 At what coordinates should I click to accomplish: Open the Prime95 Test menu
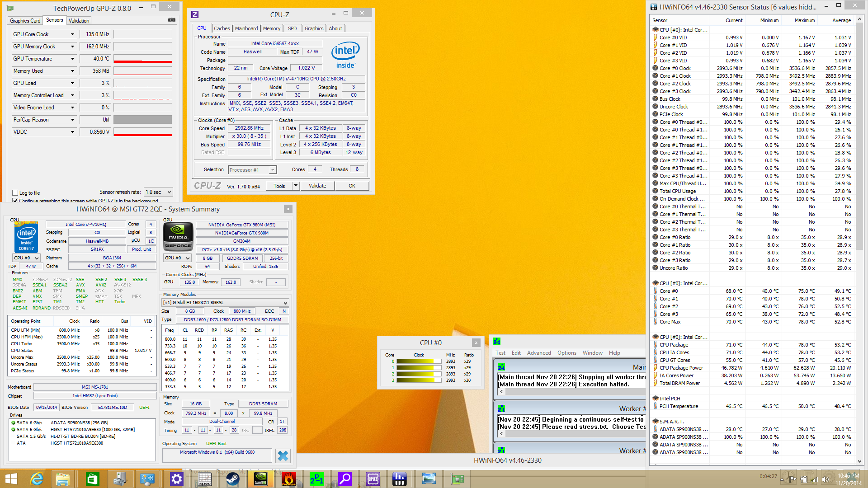[500, 353]
